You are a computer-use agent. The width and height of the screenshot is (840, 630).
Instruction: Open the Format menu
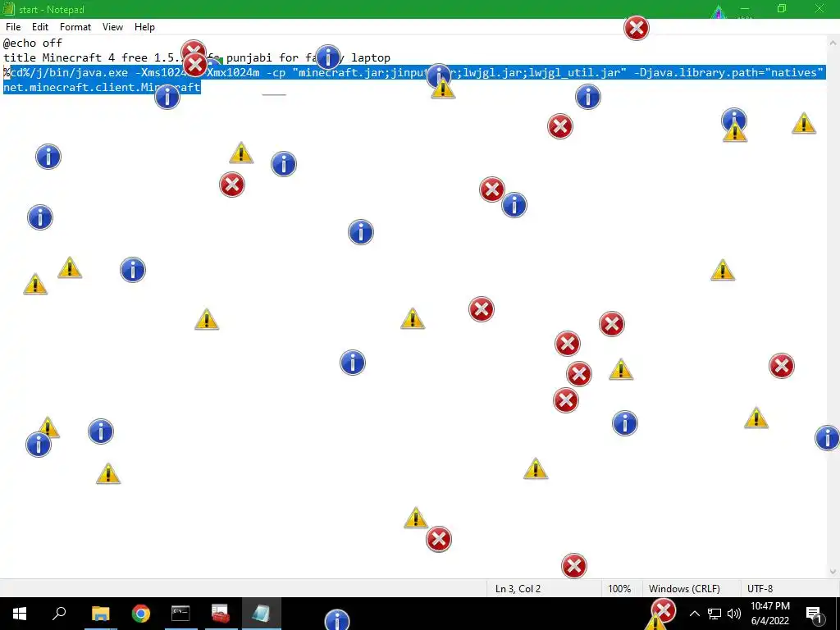coord(75,27)
